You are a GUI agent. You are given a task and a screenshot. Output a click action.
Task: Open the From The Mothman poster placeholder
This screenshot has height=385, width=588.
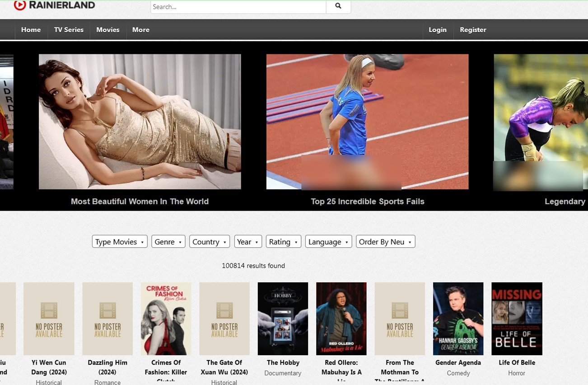pyautogui.click(x=400, y=319)
